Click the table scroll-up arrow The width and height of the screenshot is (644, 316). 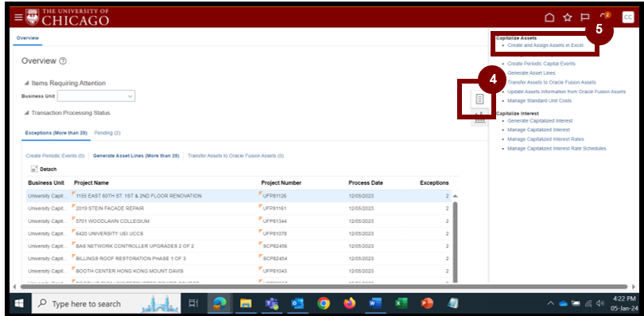click(x=455, y=196)
